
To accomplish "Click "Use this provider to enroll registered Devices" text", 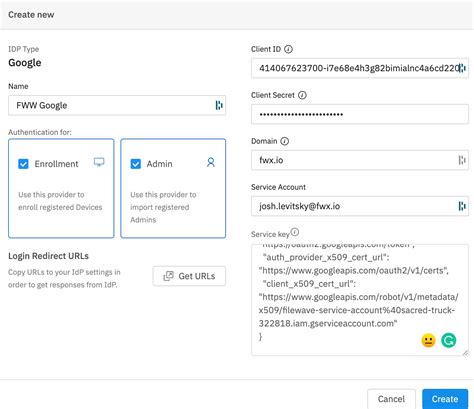I will point(60,201).
